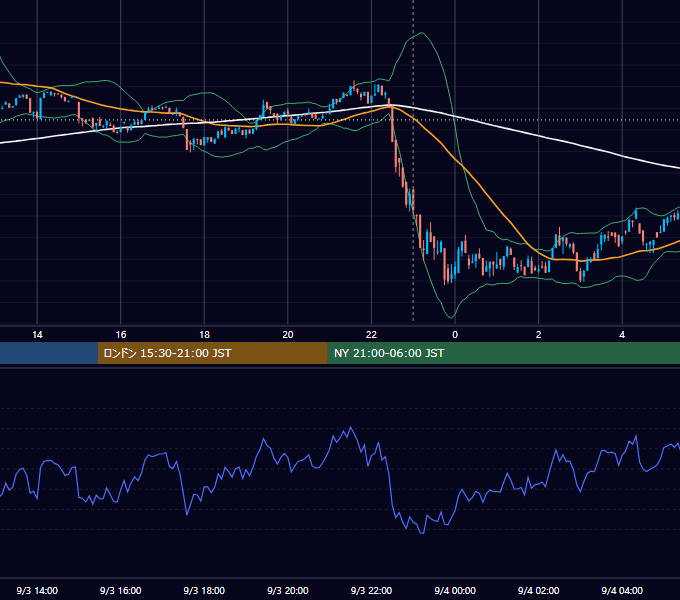Click the 9/3 14:00 label on indicator axis
Image resolution: width=680 pixels, height=600 pixels.
point(37,590)
